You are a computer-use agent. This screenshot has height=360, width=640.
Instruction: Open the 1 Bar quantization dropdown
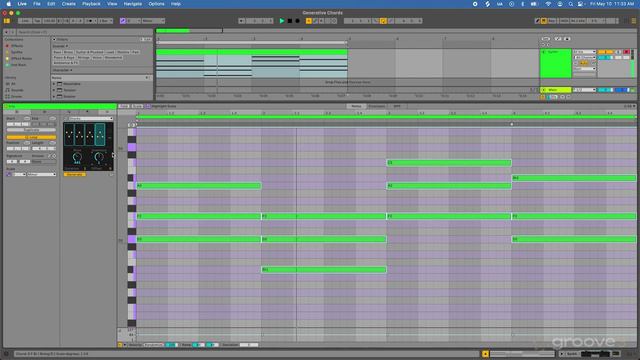click(x=105, y=21)
